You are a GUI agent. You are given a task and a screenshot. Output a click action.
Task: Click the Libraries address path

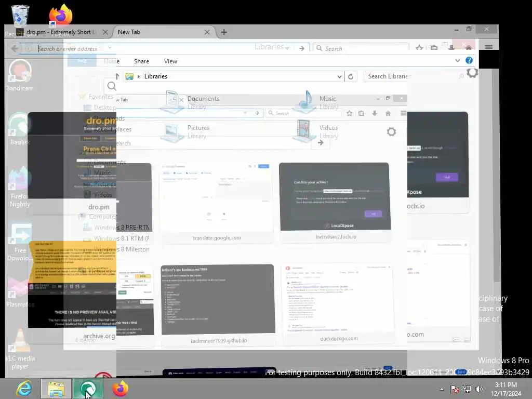coord(156,76)
